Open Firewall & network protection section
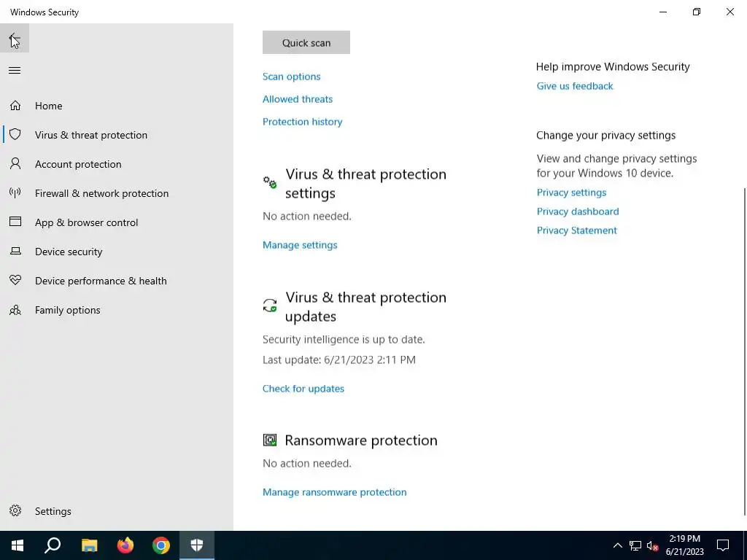 click(x=101, y=193)
